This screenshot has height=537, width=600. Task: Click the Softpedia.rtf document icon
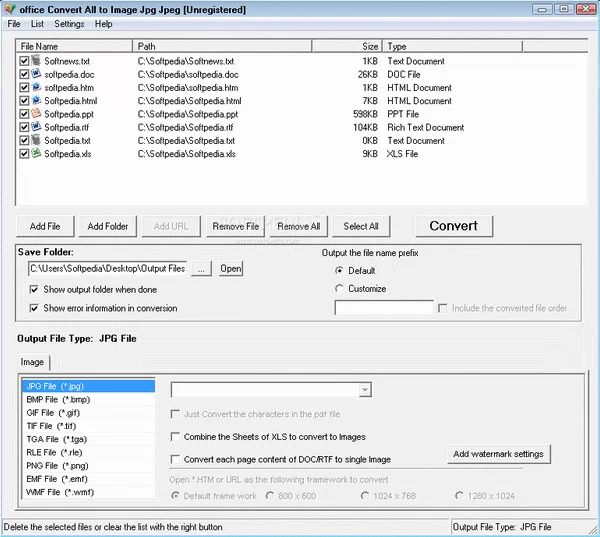36,127
